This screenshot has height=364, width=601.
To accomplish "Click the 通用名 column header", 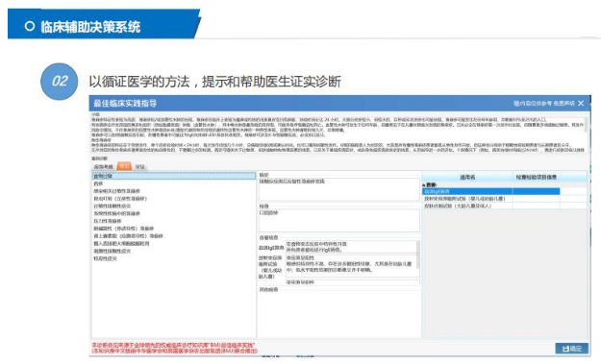I will coord(467,178).
